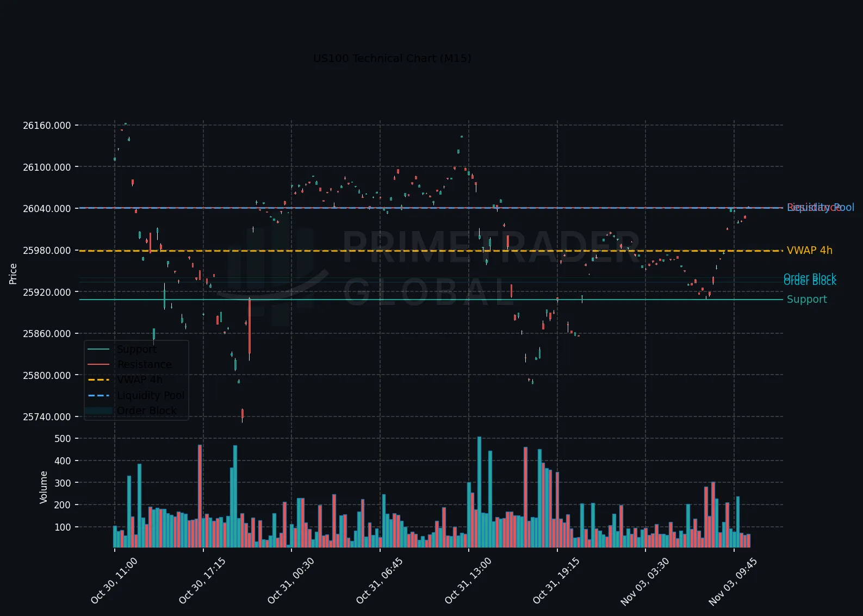Click the teal Support label beside the chart
The width and height of the screenshot is (863, 616).
click(x=806, y=300)
